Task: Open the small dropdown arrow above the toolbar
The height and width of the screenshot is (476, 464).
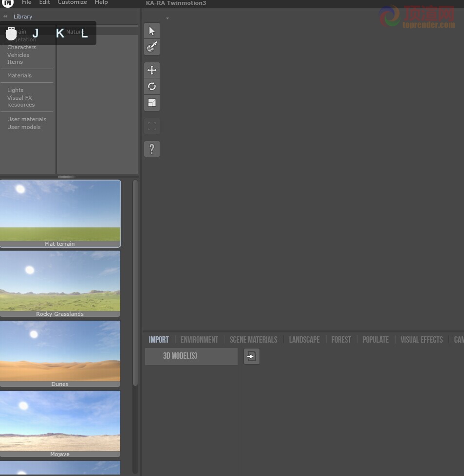Action: 167,18
